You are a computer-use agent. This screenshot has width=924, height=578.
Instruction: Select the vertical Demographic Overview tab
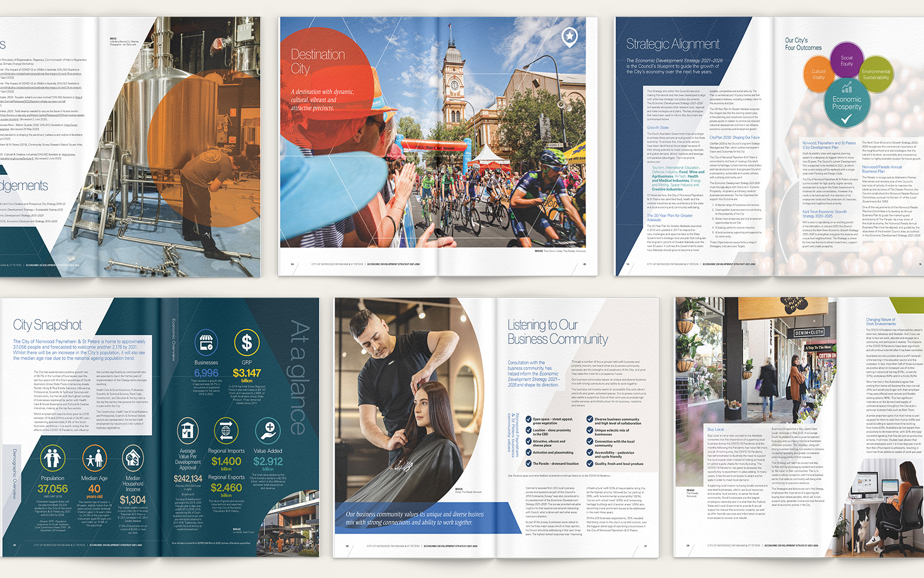15,474
